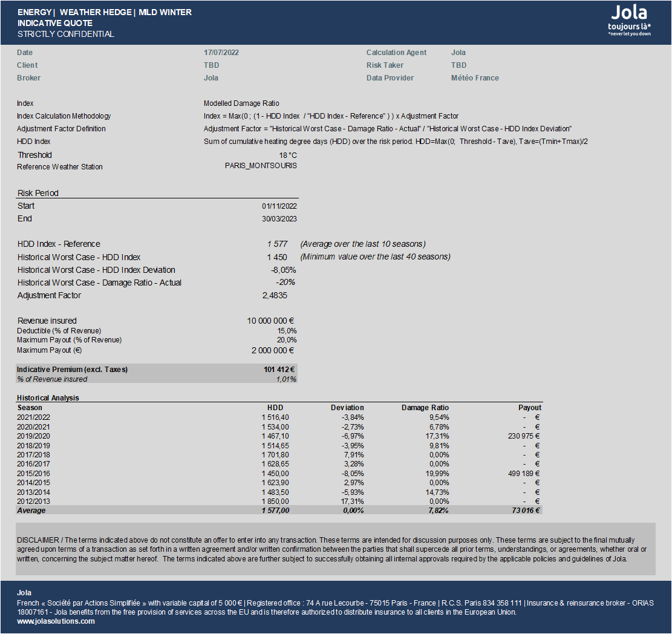Select the Revenue insured amount 10 000 000 €
This screenshot has width=672, height=634.
[270, 321]
